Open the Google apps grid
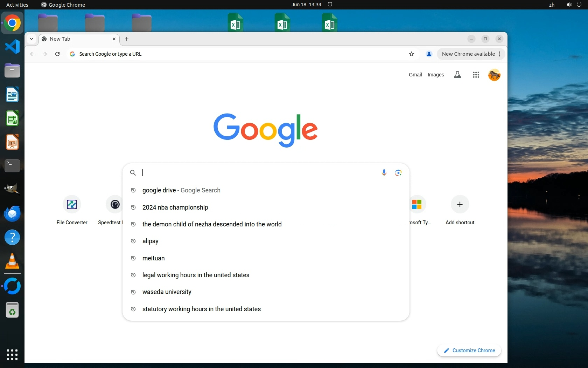 click(476, 75)
